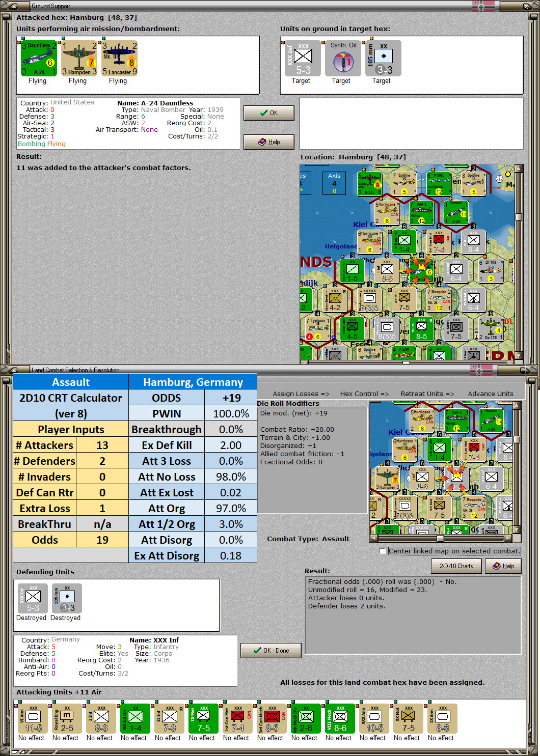Click the Synth. Oil target counter
540x756 pixels.
[343, 59]
